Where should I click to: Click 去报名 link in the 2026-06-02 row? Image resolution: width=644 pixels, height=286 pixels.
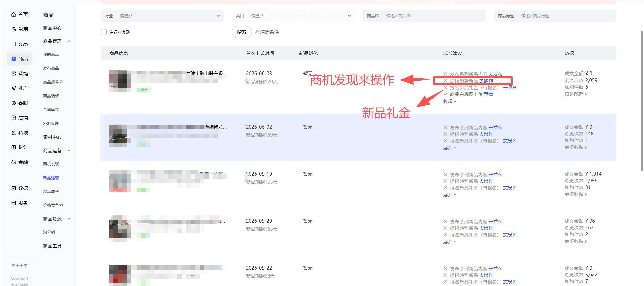tap(509, 141)
